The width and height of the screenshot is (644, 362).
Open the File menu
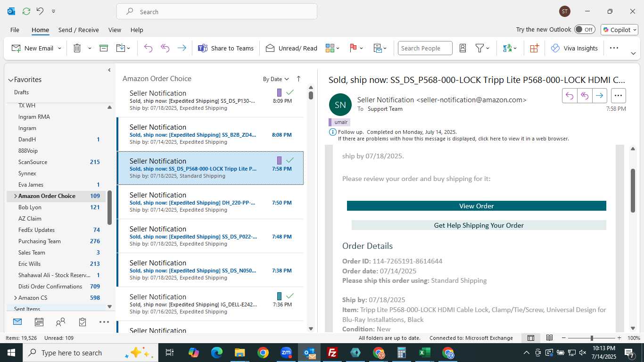coord(15,30)
